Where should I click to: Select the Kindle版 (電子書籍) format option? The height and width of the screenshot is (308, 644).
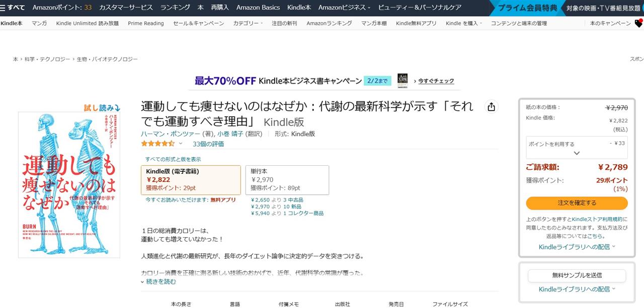(191, 180)
